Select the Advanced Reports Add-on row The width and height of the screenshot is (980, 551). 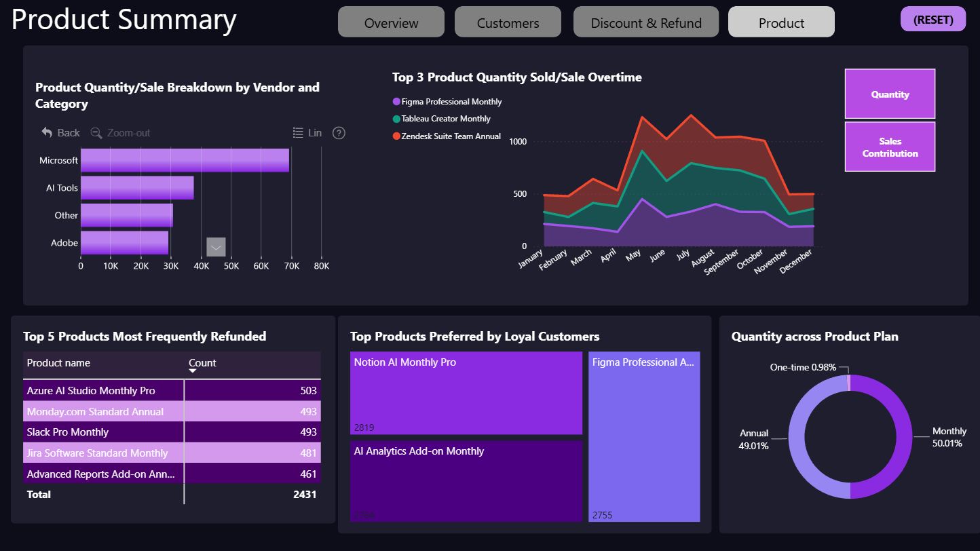click(x=172, y=474)
